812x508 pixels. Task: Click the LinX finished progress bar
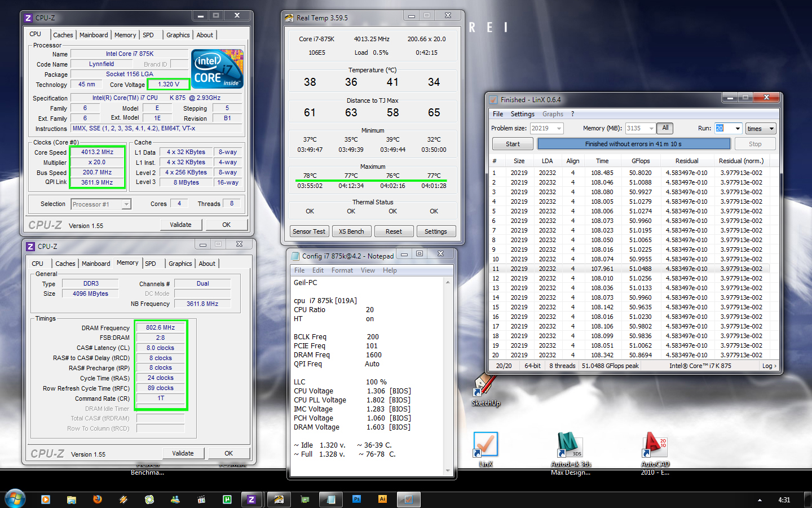coord(633,144)
